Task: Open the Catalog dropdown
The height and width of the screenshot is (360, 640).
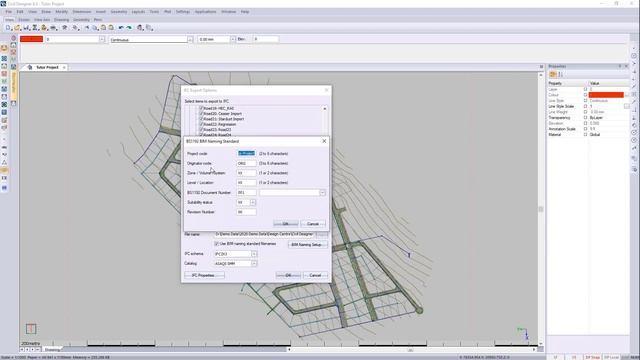Action: click(254, 264)
